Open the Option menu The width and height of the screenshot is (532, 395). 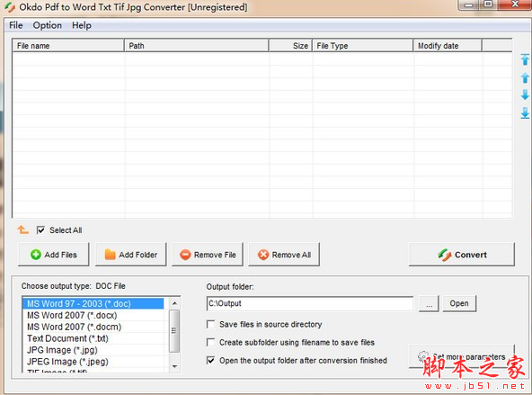click(x=47, y=25)
